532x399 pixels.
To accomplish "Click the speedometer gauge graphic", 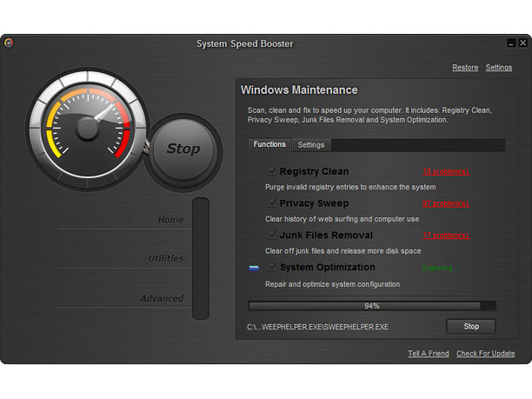I will [88, 129].
